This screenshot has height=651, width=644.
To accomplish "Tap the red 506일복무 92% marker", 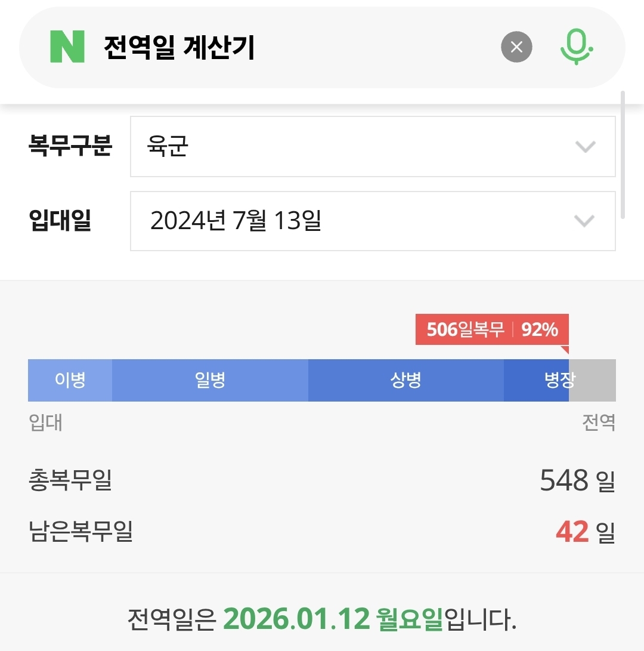I will (x=492, y=329).
